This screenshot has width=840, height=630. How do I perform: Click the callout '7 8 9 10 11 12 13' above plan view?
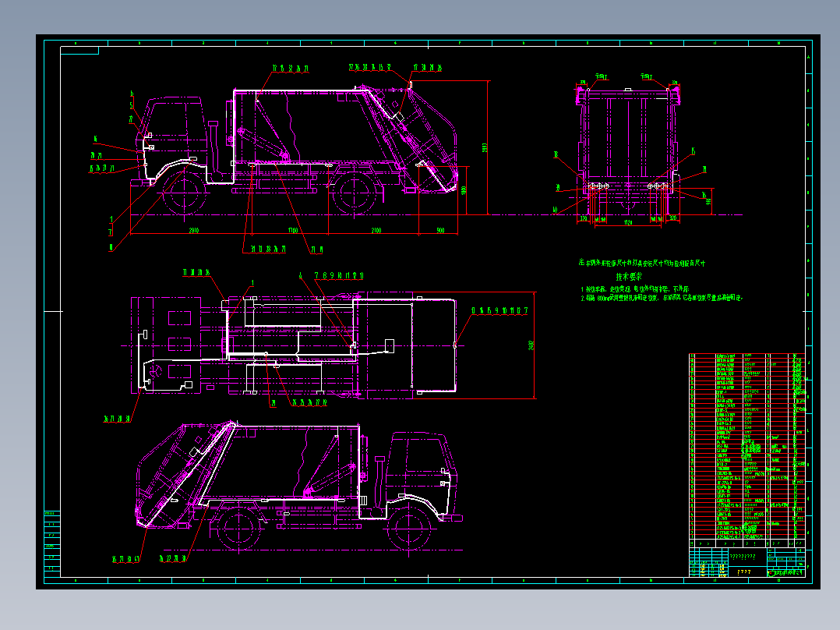point(339,275)
